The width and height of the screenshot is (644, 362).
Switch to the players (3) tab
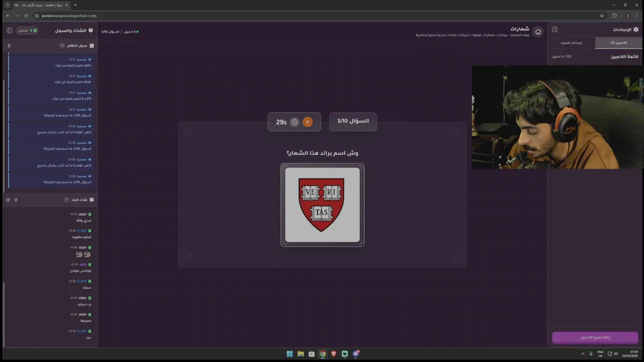pyautogui.click(x=619, y=43)
